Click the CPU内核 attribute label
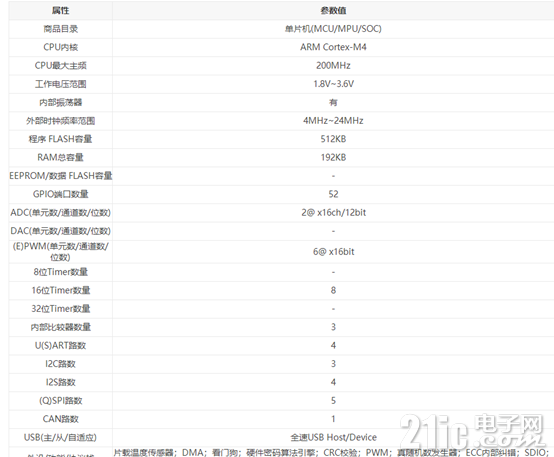The width and height of the screenshot is (554, 457). (60, 47)
